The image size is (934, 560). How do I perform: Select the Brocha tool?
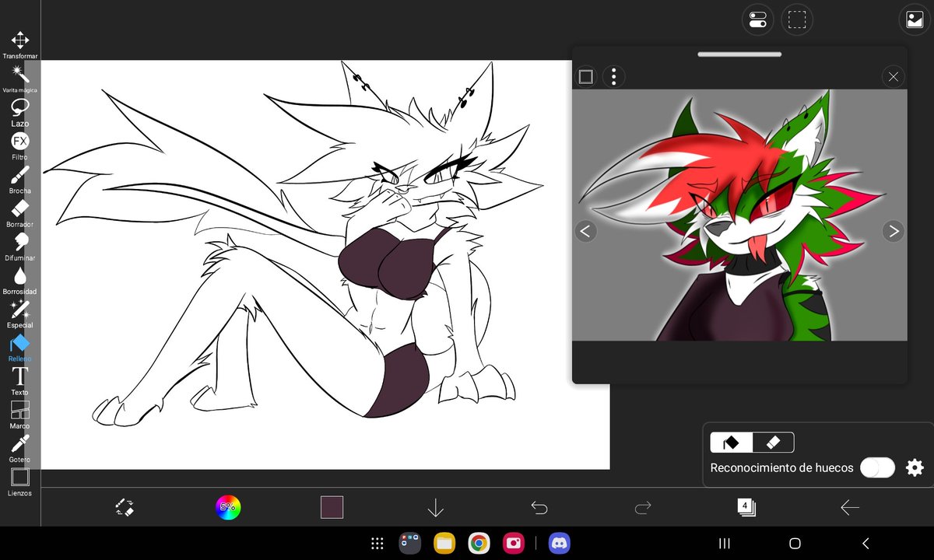point(19,176)
